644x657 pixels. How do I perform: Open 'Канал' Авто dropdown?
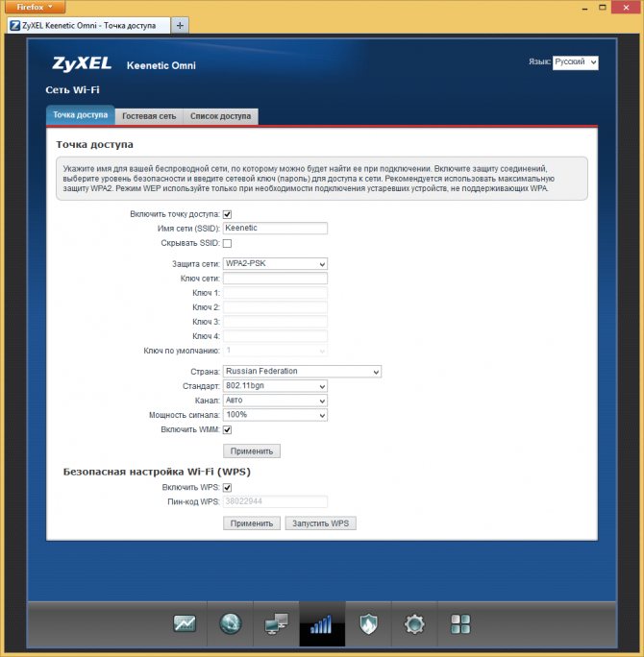point(275,401)
